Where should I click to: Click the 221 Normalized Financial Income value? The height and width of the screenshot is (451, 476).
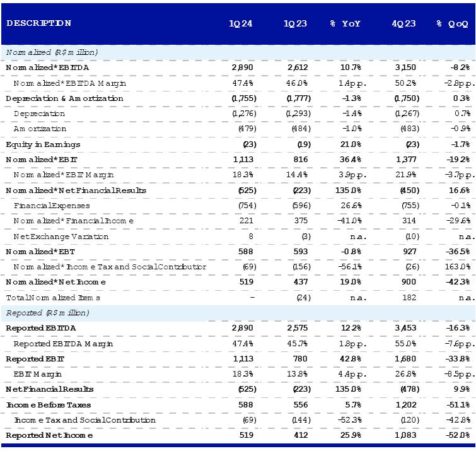point(246,221)
